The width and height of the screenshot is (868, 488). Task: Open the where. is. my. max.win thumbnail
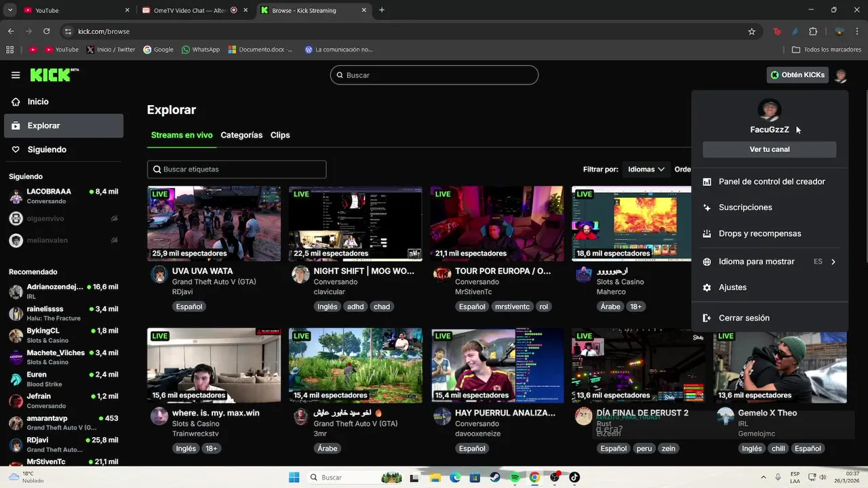click(214, 365)
